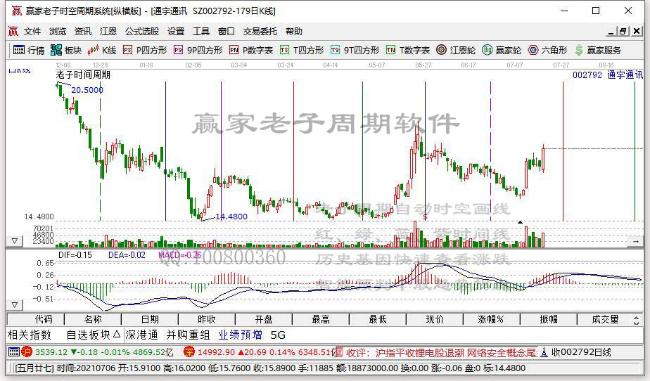Viewport: 650px width, 381px height.
Task: Minimize the inner chart window
Action: coord(611,31)
